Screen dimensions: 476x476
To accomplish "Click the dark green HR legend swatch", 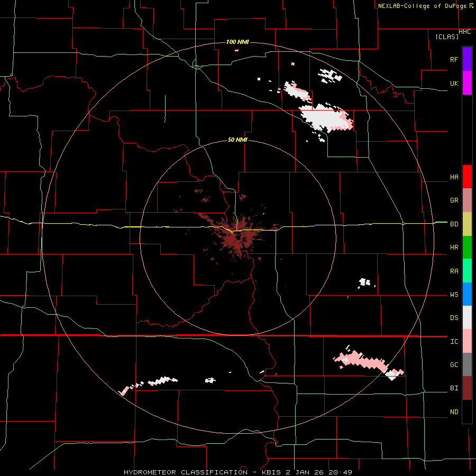I will (x=467, y=247).
